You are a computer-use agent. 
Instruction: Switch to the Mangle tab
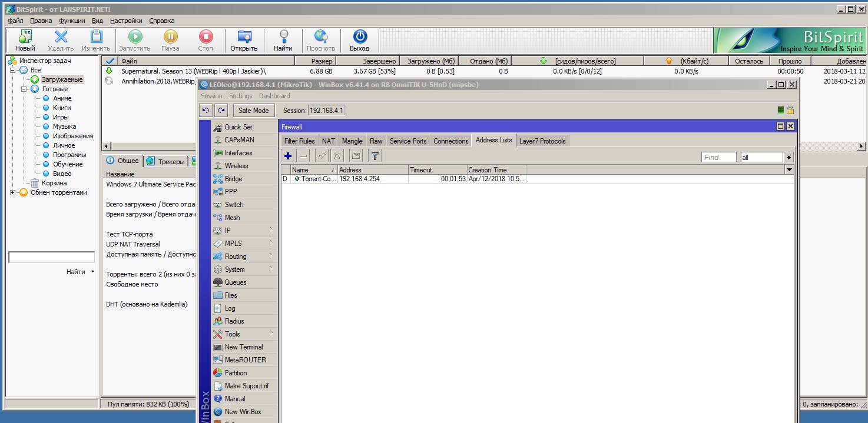pyautogui.click(x=352, y=141)
